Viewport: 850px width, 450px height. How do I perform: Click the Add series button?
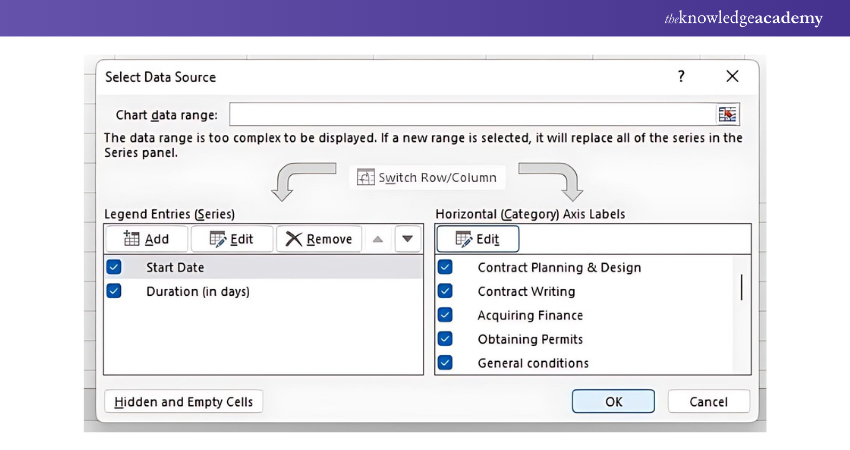click(x=146, y=239)
